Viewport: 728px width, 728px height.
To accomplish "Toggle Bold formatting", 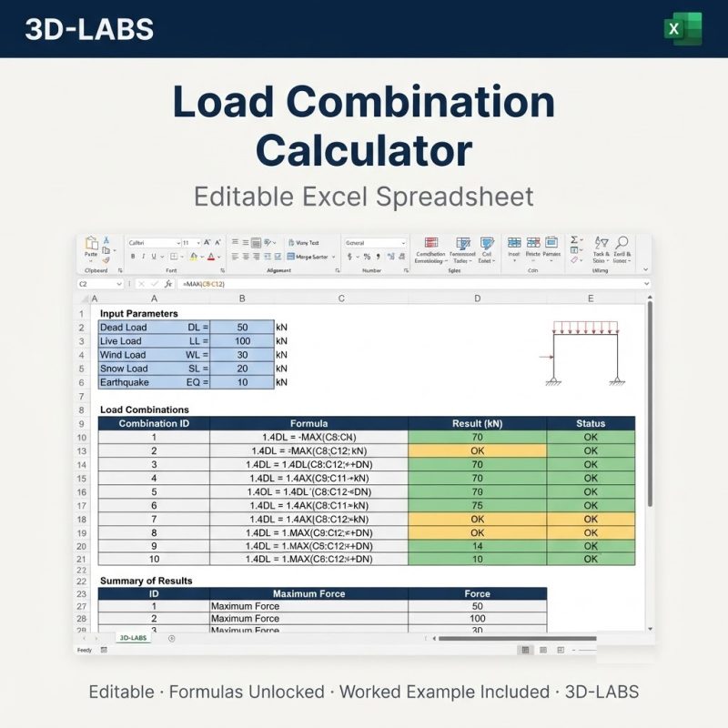I will coord(133,257).
